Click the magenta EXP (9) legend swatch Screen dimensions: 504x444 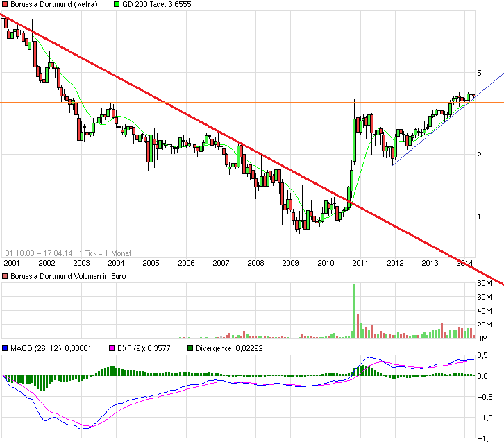112,348
